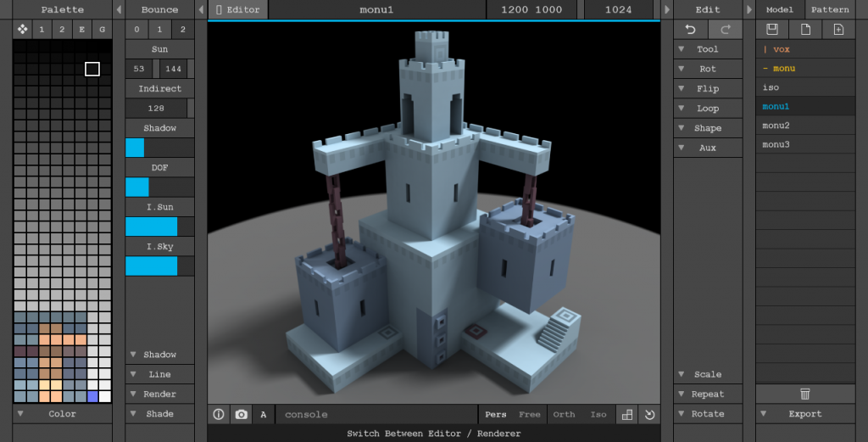Viewport: 868px width, 442px height.
Task: Expand the Export section
Action: coord(805,414)
